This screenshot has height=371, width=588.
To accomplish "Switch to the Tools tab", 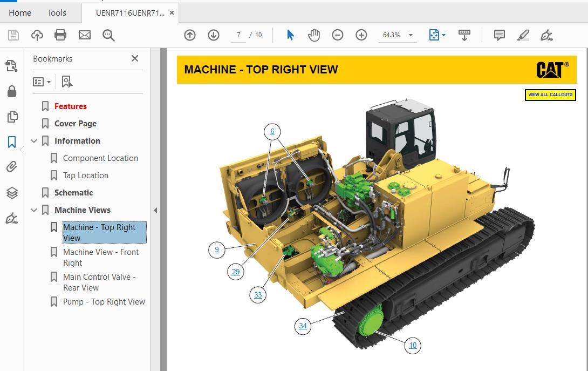I will 57,13.
